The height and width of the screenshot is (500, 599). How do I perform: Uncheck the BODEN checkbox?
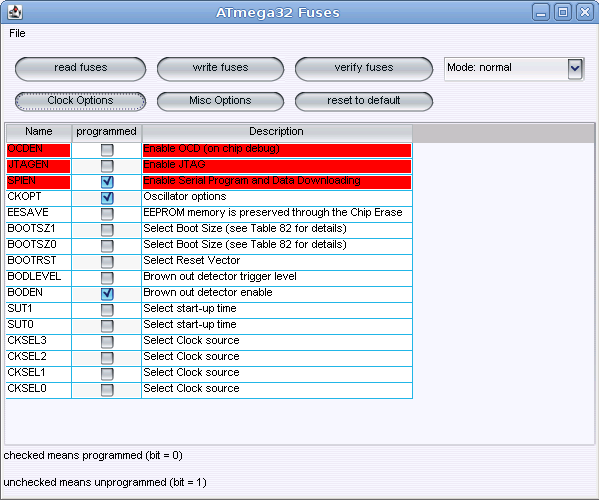point(107,294)
